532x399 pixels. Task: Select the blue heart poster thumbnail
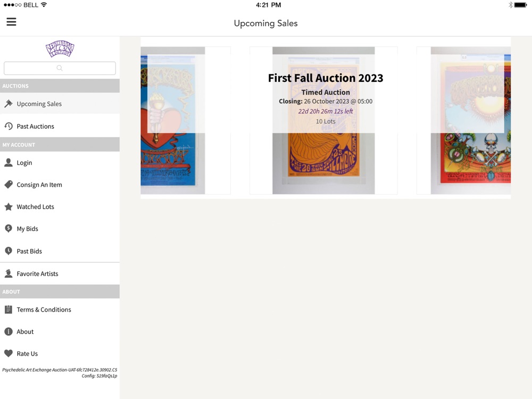(173, 120)
